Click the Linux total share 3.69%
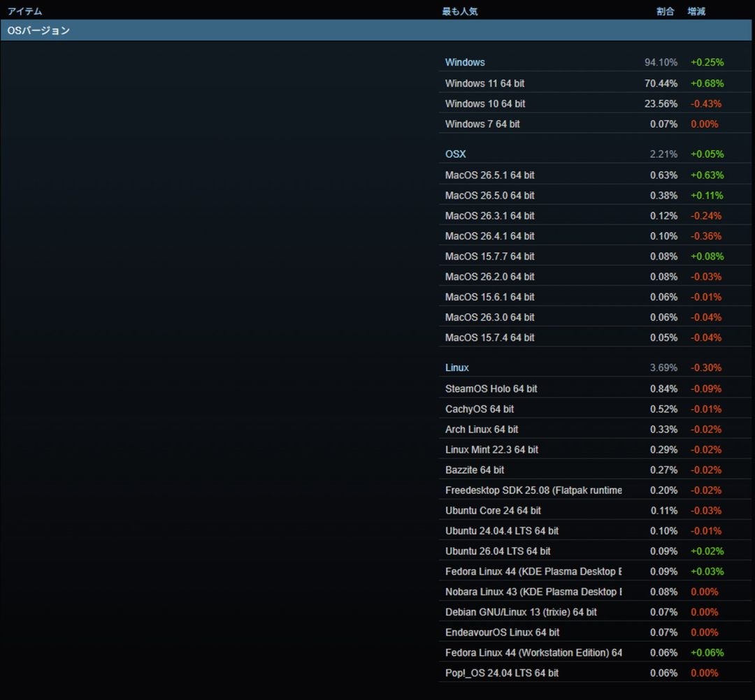 663,367
